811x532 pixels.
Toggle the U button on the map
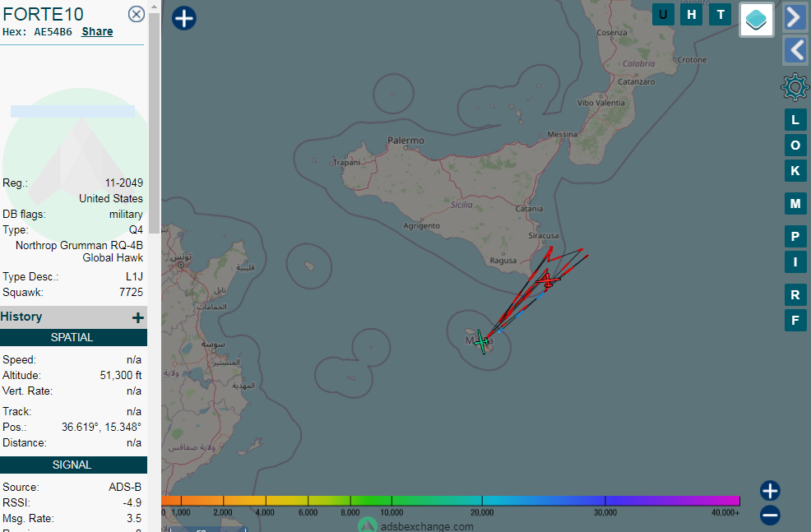[663, 15]
